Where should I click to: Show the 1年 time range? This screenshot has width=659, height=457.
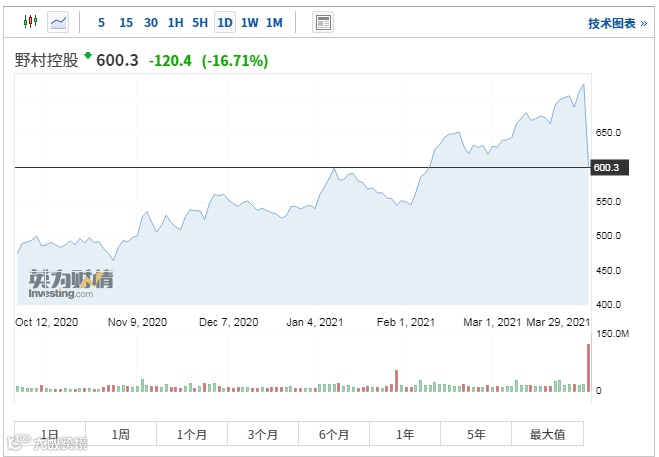click(405, 433)
